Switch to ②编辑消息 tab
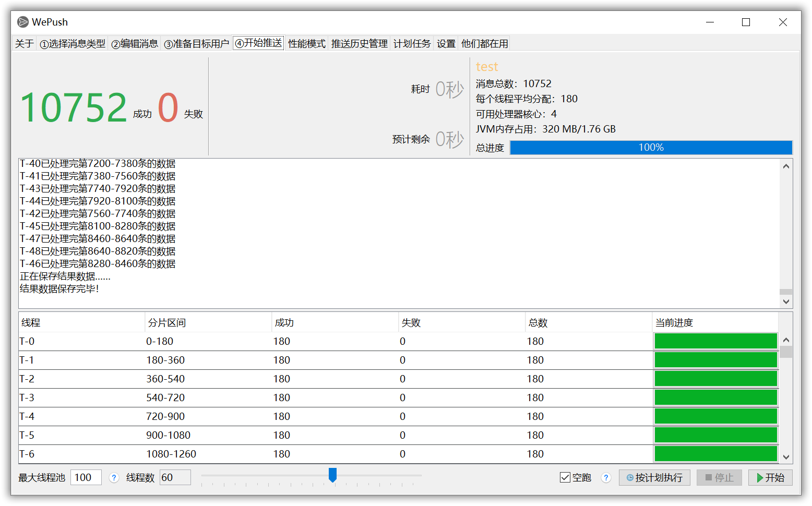Screen dimensions: 812x506 click(135, 44)
